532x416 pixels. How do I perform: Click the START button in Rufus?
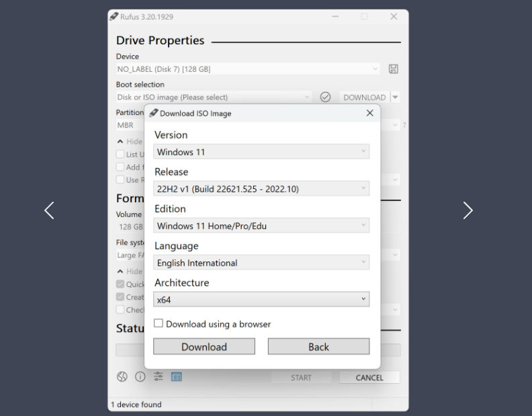pyautogui.click(x=302, y=377)
